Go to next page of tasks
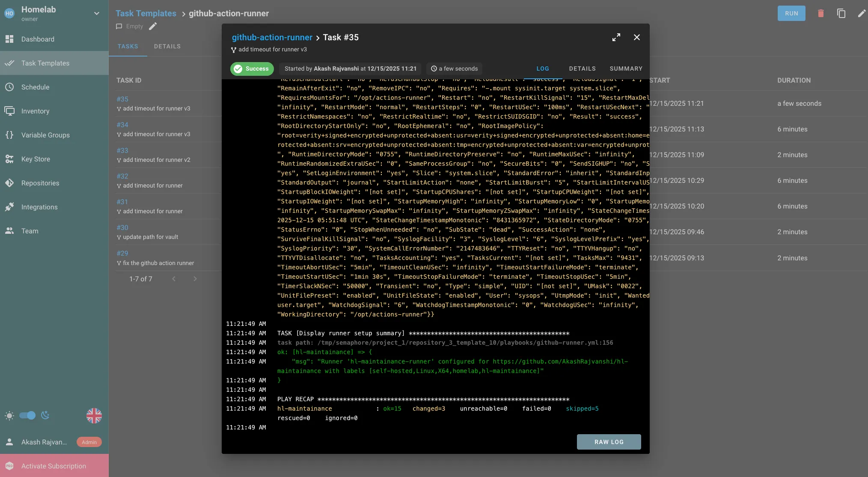 [195, 279]
